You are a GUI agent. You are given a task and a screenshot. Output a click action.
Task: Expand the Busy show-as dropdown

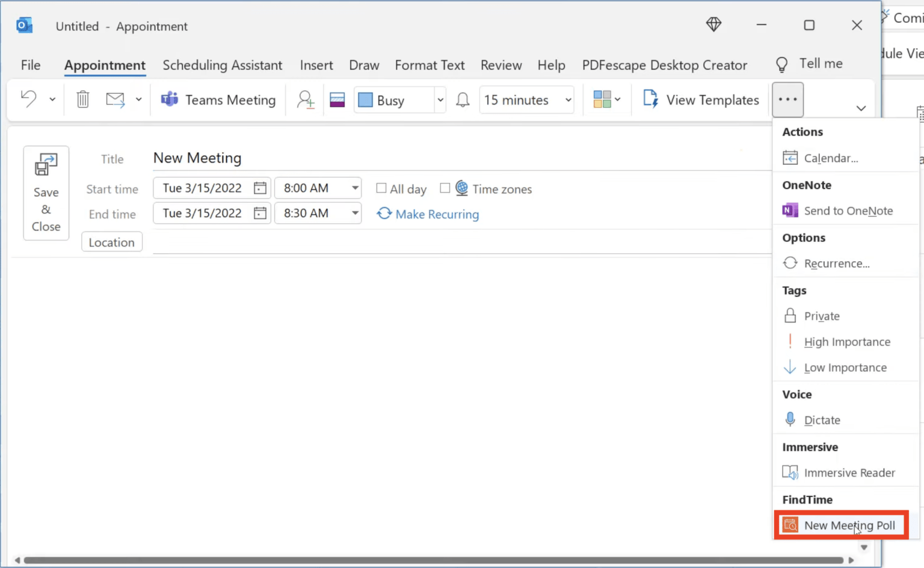click(x=440, y=100)
